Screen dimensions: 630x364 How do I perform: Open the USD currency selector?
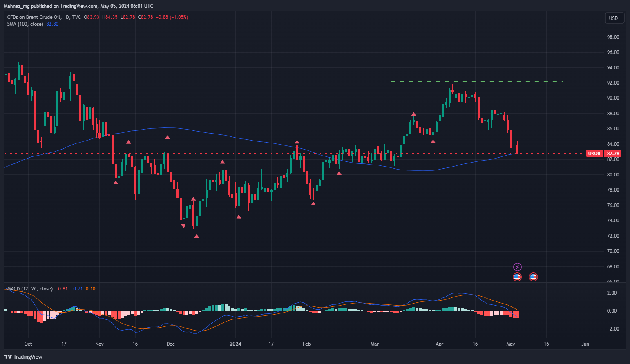click(614, 18)
